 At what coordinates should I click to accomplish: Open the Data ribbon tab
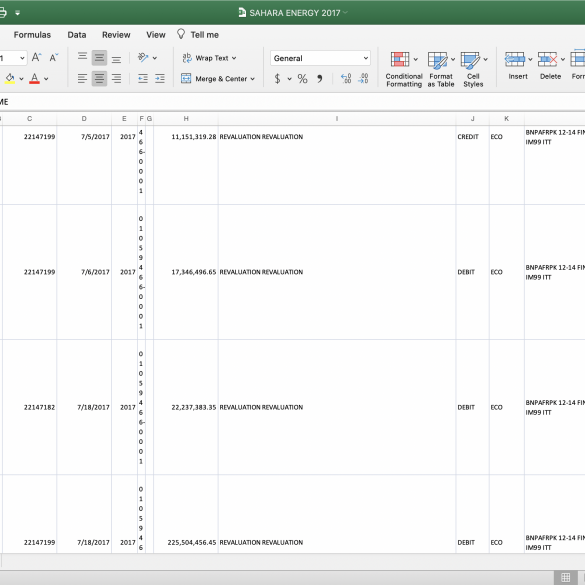(x=77, y=35)
